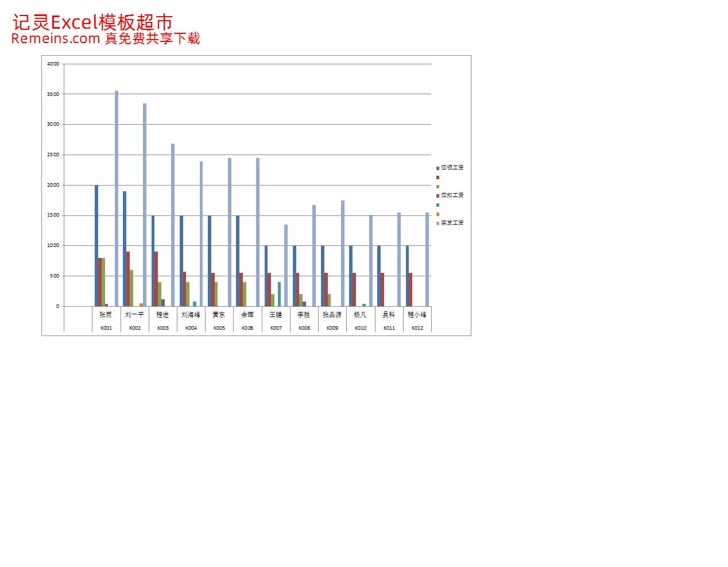Image resolution: width=728 pixels, height=567 pixels.
Task: Click the 4000 value axis label
Action: pyautogui.click(x=53, y=64)
